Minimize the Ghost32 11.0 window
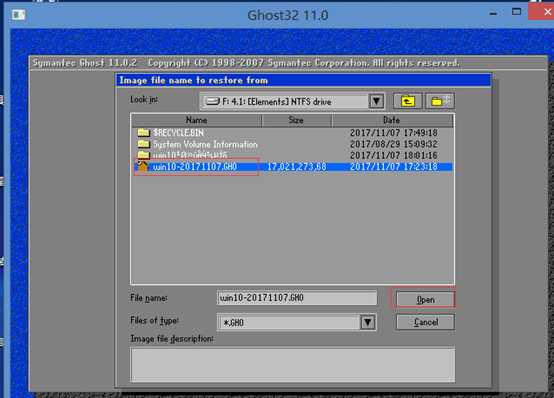The height and width of the screenshot is (398, 554). point(493,13)
